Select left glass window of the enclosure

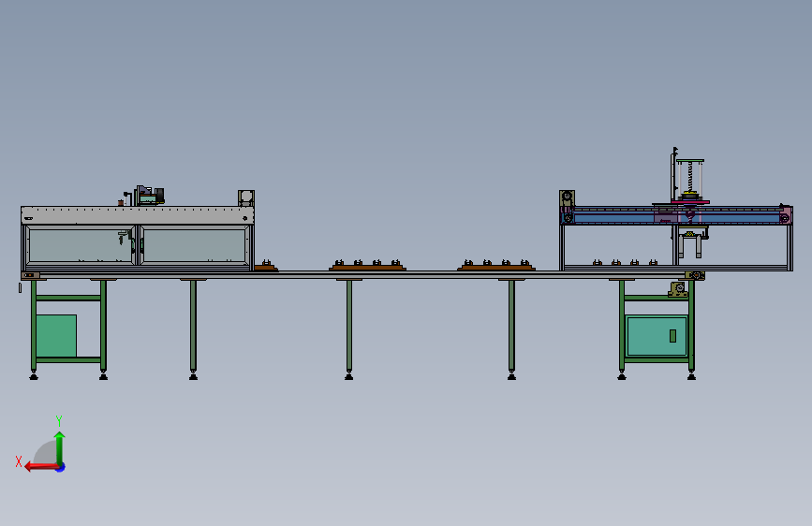[x=81, y=245]
